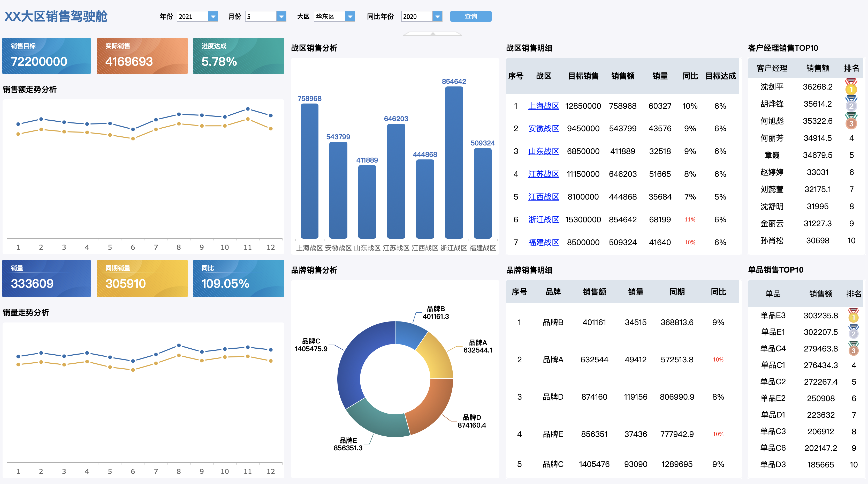Expand the 大区 dropdown showing 华东区

pyautogui.click(x=350, y=17)
